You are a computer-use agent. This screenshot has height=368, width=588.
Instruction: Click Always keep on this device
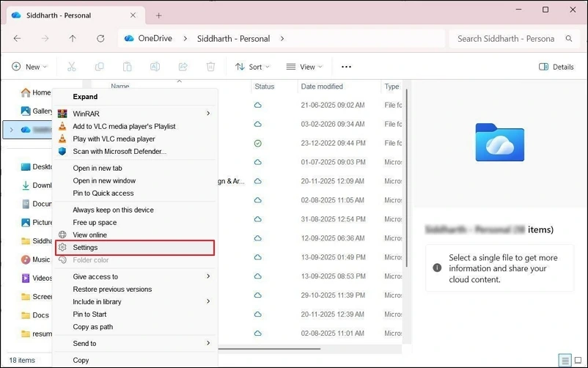(113, 210)
